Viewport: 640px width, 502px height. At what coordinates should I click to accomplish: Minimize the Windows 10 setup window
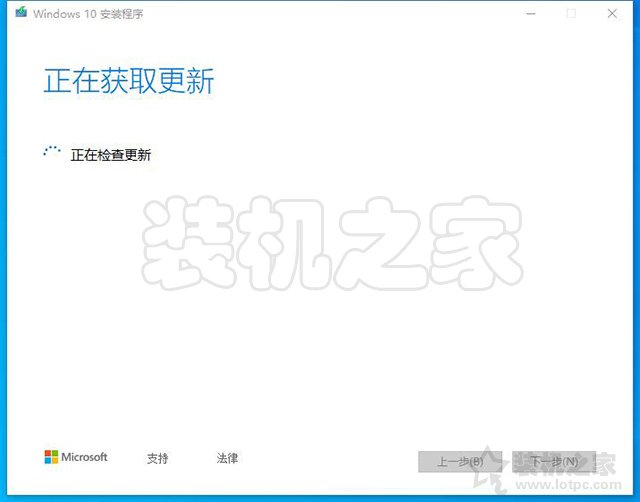click(531, 14)
